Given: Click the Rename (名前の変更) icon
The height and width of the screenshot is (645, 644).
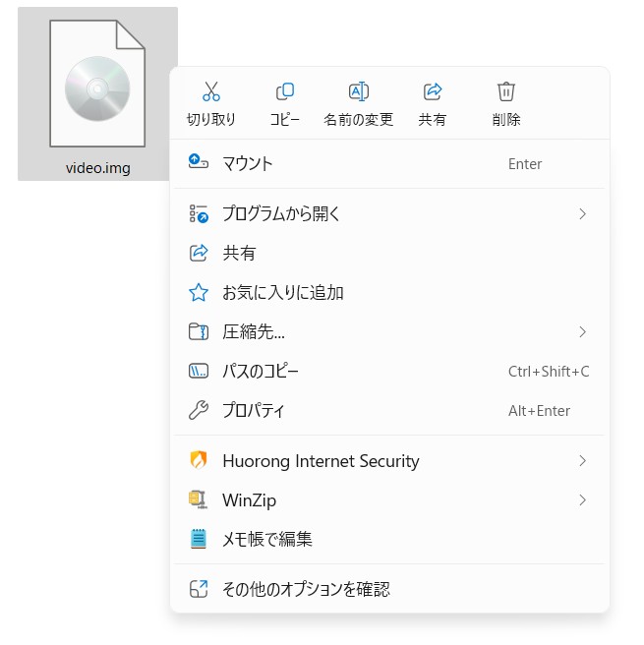Looking at the screenshot, I should [359, 91].
